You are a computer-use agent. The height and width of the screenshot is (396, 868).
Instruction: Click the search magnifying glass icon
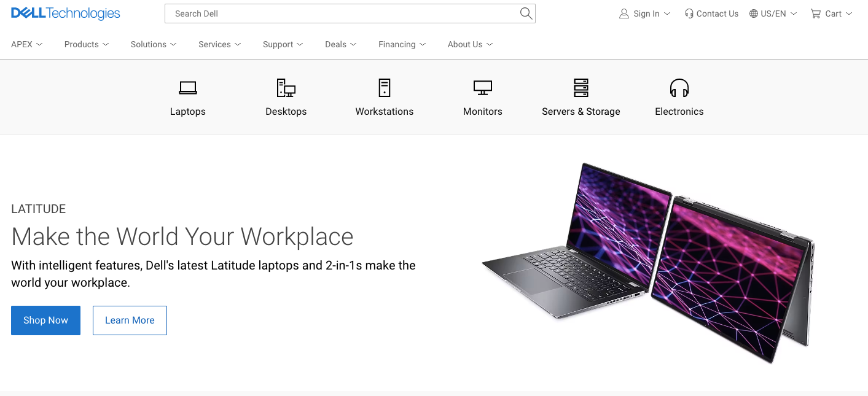(x=526, y=14)
